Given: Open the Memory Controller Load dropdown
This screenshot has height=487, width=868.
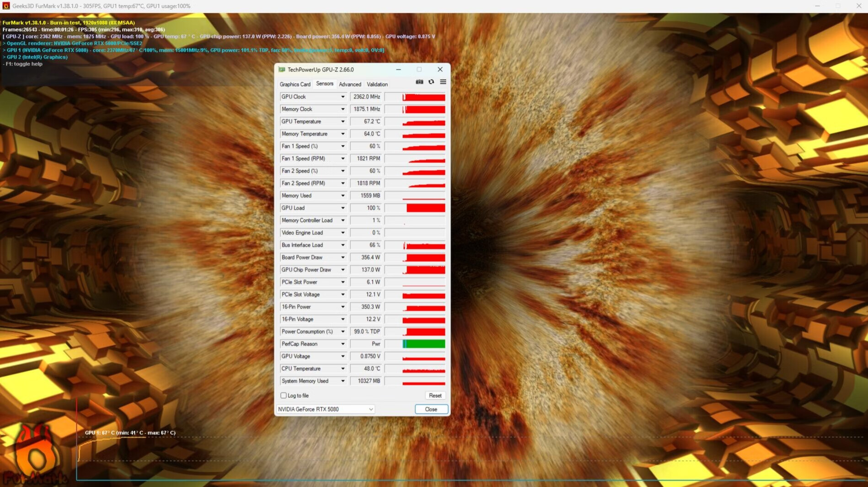Looking at the screenshot, I should [x=343, y=220].
